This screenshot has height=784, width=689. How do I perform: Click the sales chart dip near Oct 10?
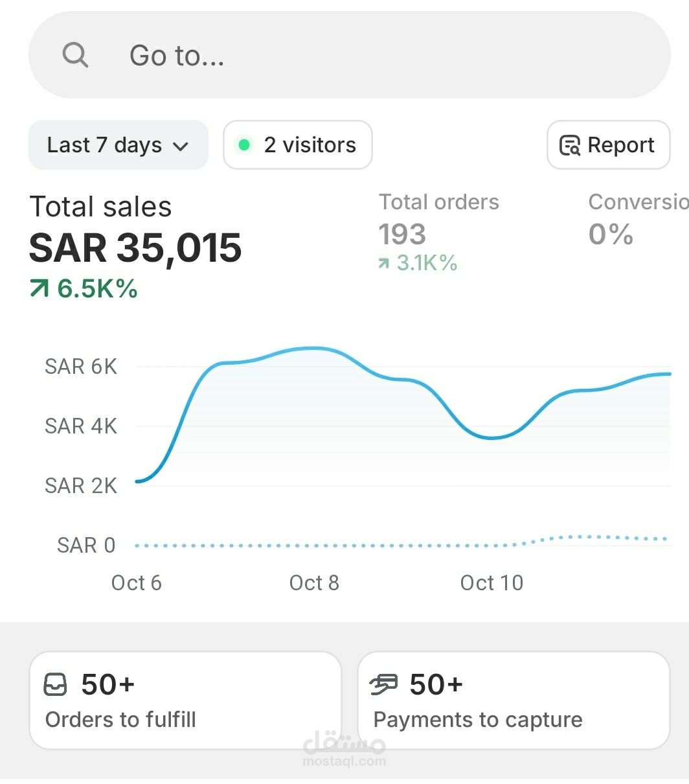[492, 438]
